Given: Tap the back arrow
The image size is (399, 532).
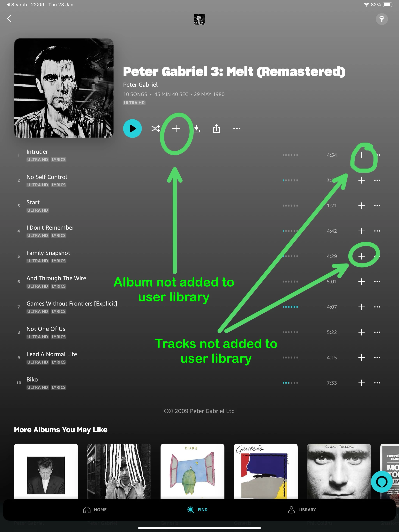Looking at the screenshot, I should coord(9,18).
